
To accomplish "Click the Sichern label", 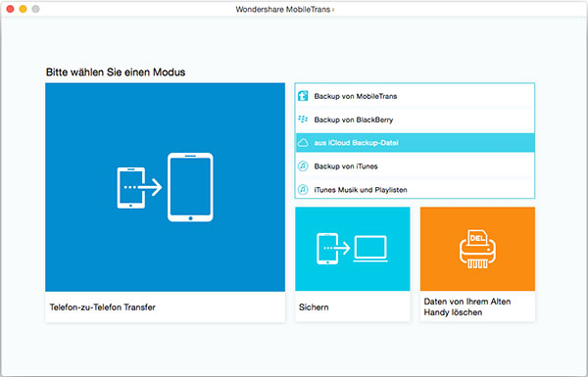I will pyautogui.click(x=314, y=307).
